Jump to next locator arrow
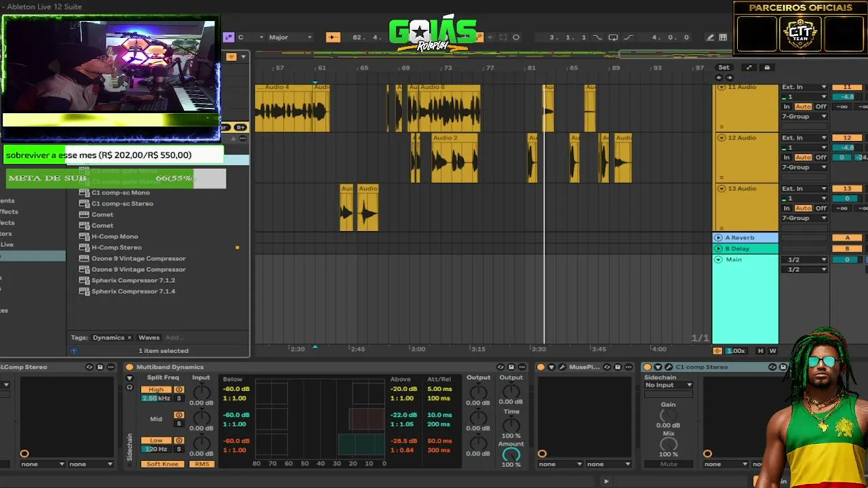The image size is (868, 488). (730, 78)
